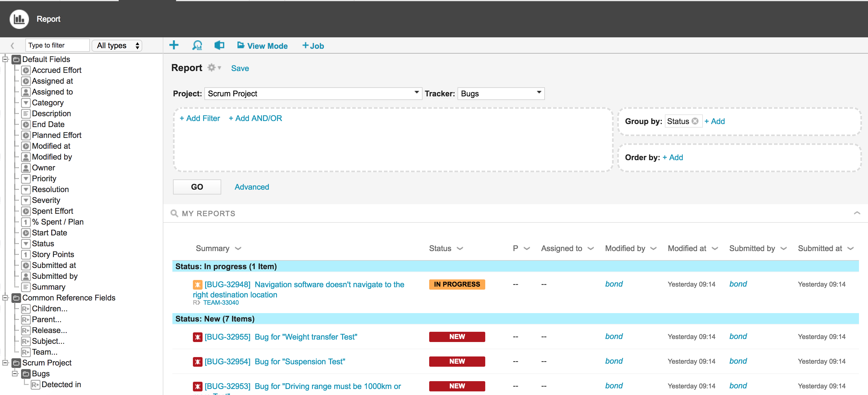The height and width of the screenshot is (395, 868).
Task: Click the Detected in reference icon
Action: [35, 384]
